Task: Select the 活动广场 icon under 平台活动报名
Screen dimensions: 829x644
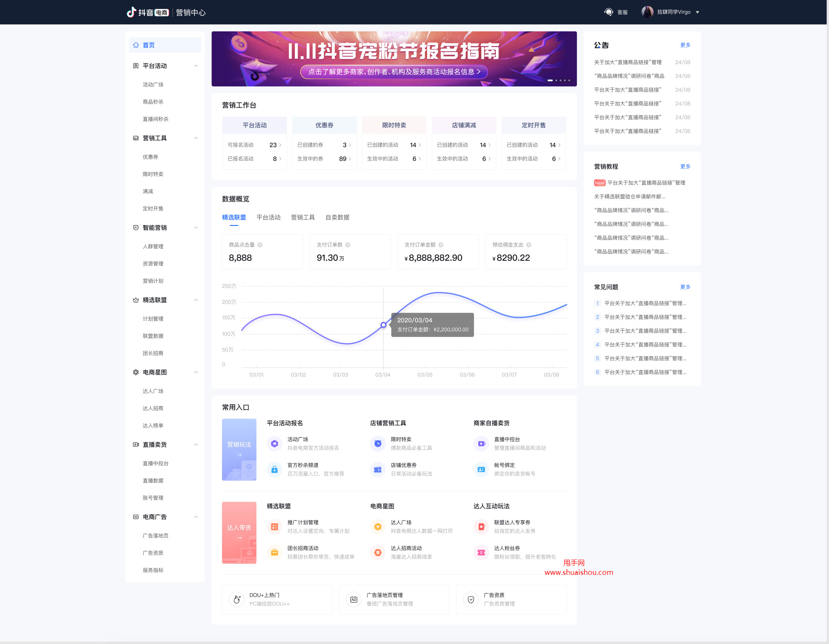Action: pyautogui.click(x=275, y=444)
